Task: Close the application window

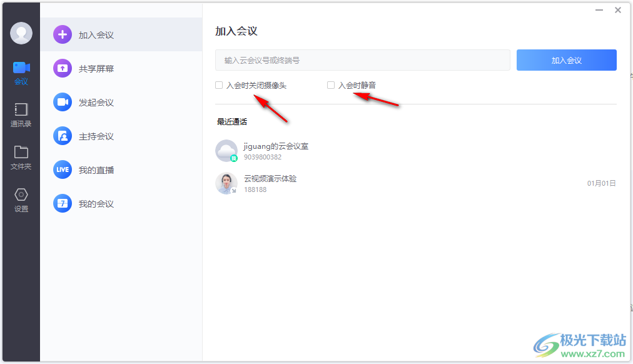Action: [x=617, y=10]
